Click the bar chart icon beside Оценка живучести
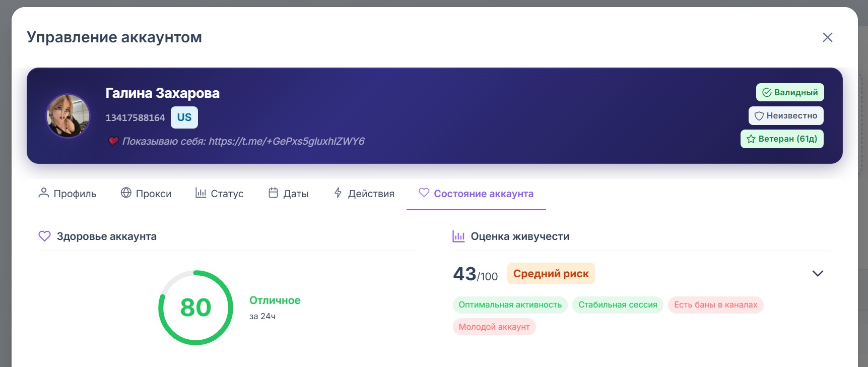Viewport: 868px width, 367px height. [458, 236]
